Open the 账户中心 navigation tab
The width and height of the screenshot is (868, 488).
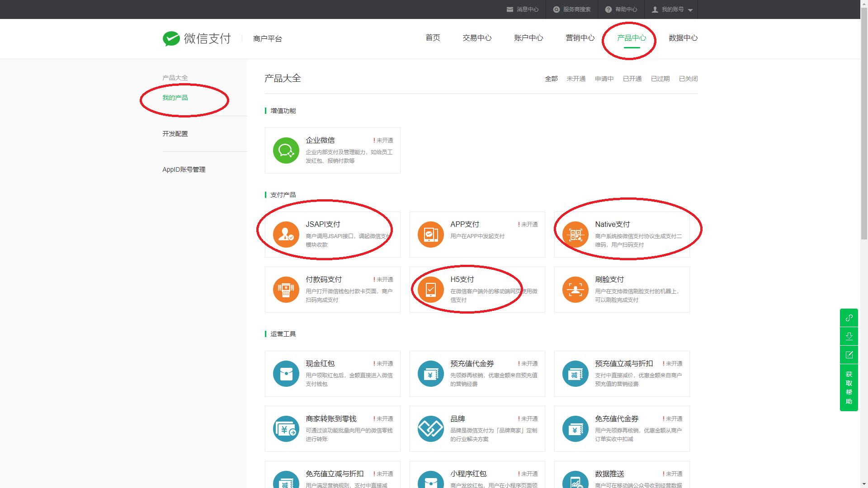(528, 38)
